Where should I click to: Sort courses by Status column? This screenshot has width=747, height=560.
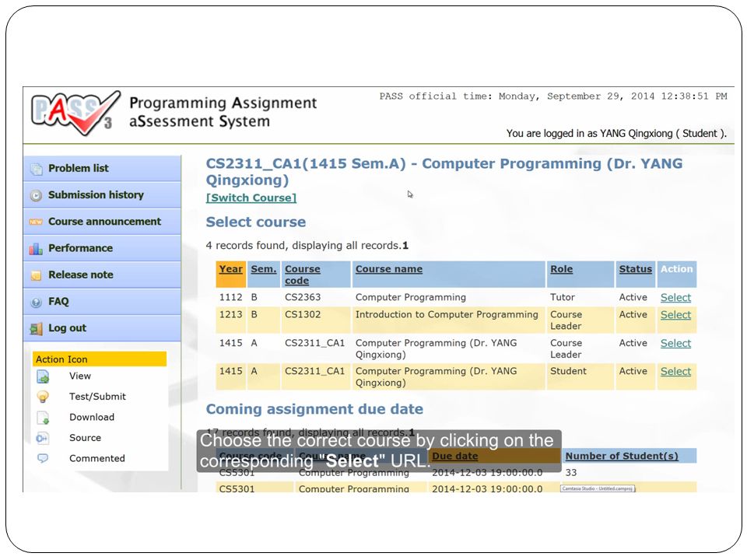[x=636, y=269]
